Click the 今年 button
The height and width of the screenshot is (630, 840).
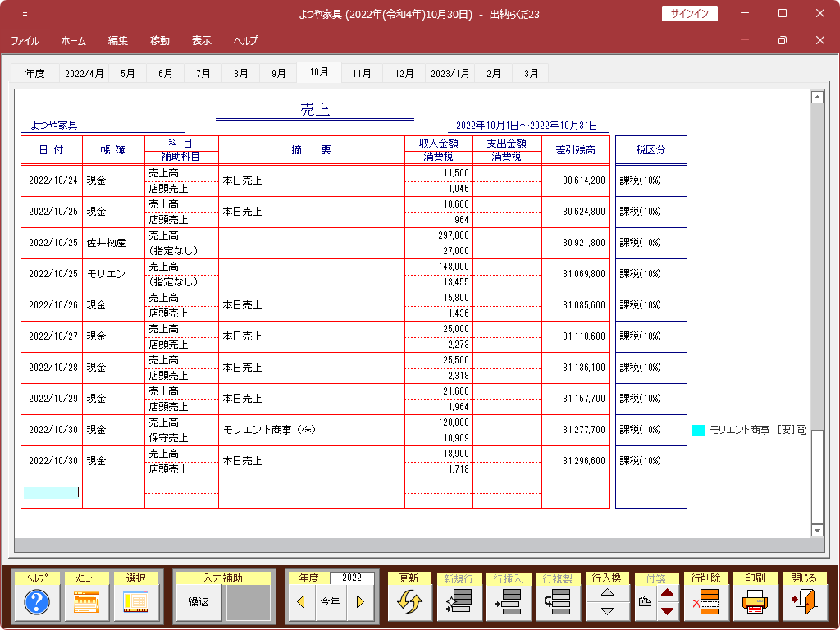[330, 602]
